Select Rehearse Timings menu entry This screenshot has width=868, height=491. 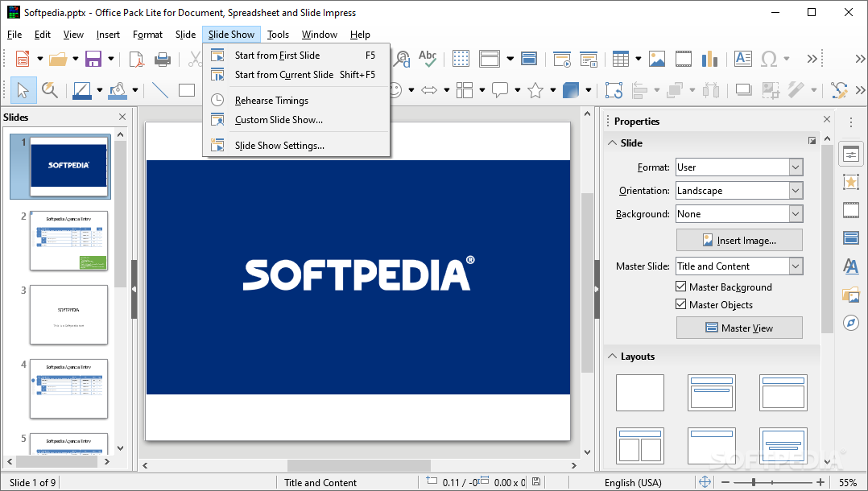click(x=296, y=100)
